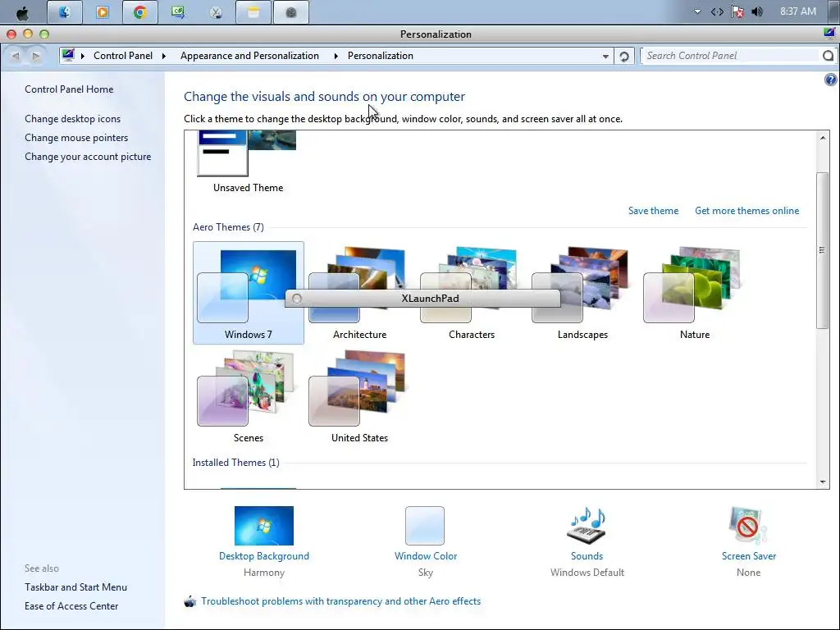Select the Architecture theme
The image size is (840, 630).
[x=359, y=293]
